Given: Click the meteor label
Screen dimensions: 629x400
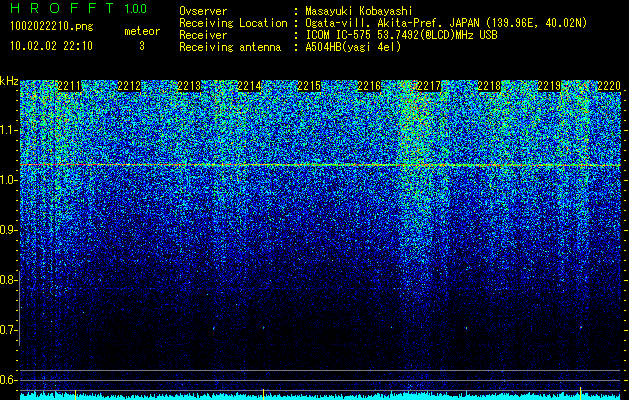Looking at the screenshot, I should [142, 31].
